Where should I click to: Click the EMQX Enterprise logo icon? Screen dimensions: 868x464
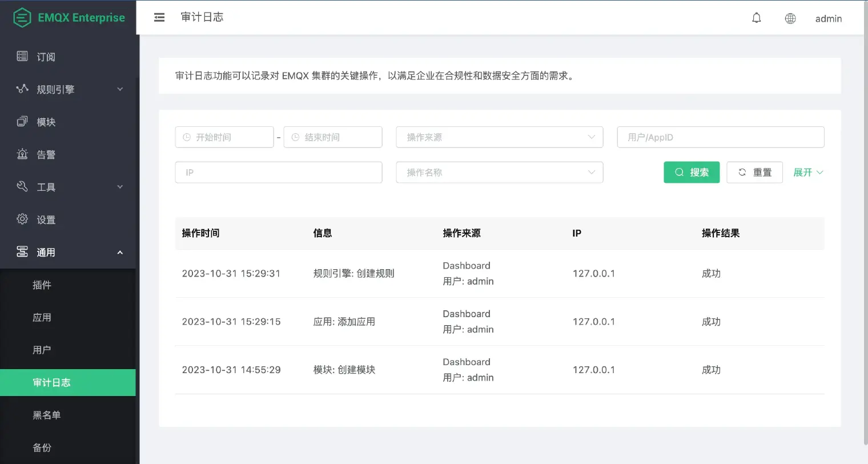tap(22, 18)
